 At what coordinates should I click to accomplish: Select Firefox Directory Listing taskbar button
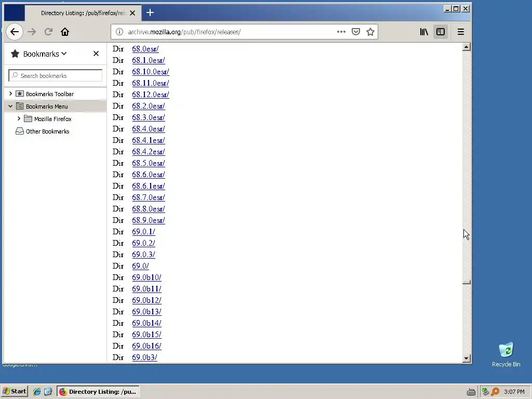click(98, 392)
